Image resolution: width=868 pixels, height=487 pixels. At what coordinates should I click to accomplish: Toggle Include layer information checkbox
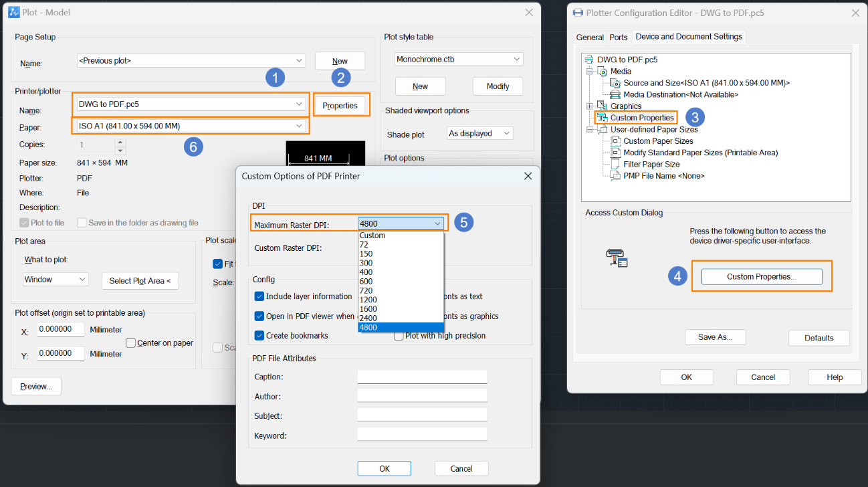(259, 296)
